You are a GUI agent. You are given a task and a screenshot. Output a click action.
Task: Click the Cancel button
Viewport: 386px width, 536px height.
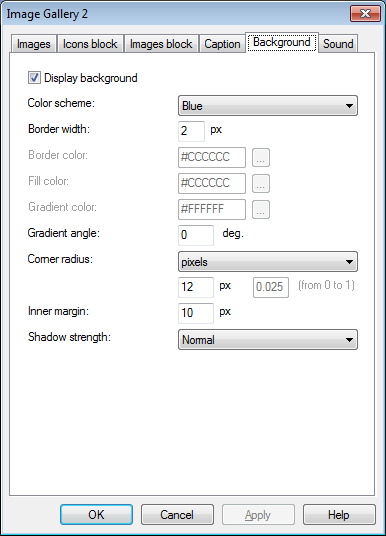[177, 514]
